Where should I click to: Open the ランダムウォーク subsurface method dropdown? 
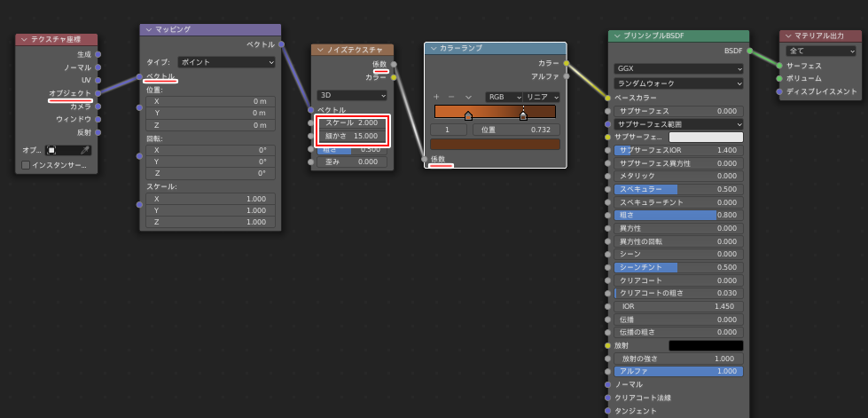tap(678, 83)
